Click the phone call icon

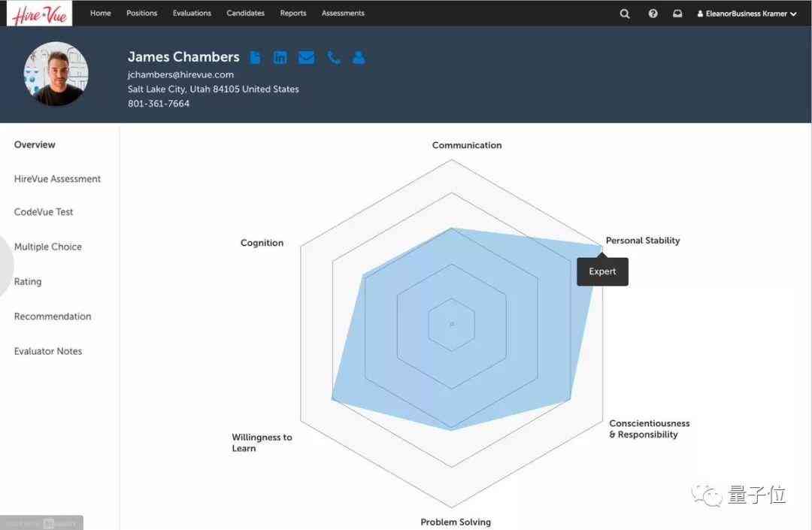(334, 57)
